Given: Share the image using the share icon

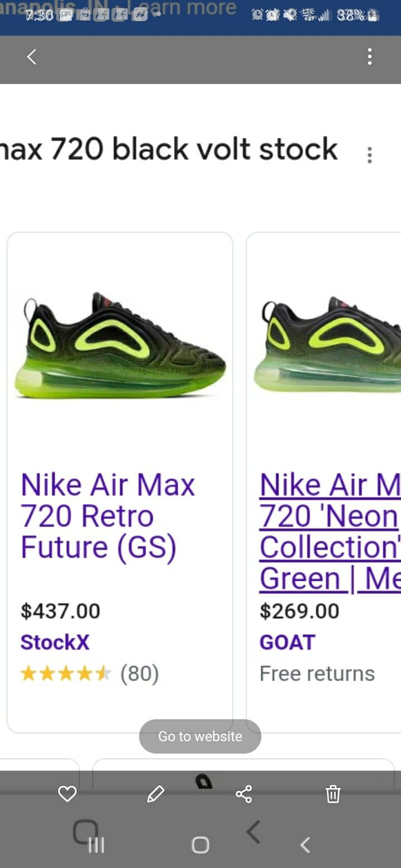Looking at the screenshot, I should click(244, 794).
